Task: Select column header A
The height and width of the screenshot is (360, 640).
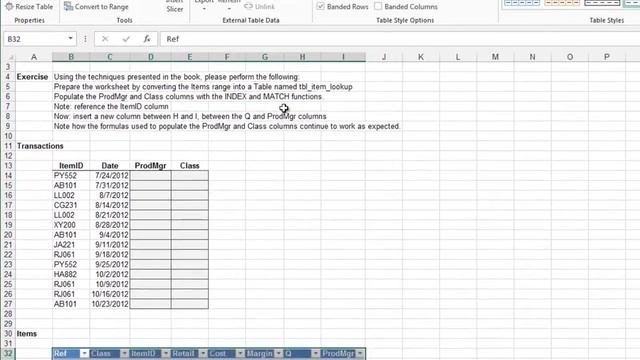Action: coord(34,57)
